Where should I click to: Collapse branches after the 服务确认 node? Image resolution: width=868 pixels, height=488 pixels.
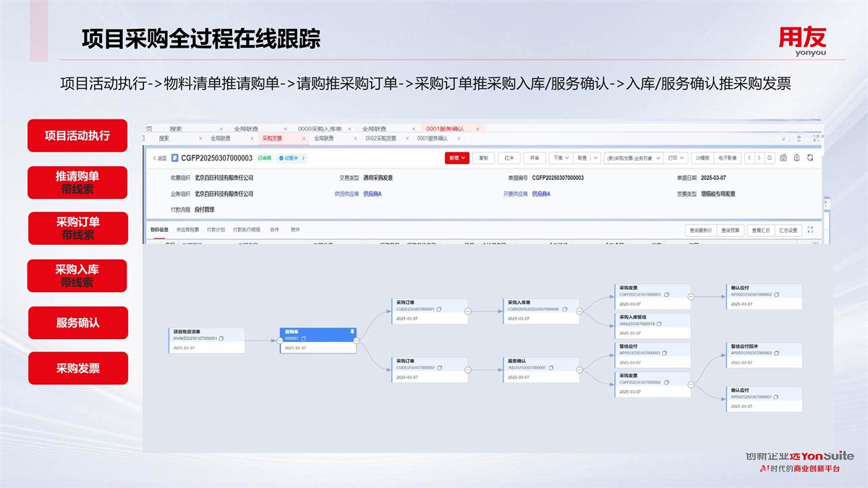pos(579,369)
